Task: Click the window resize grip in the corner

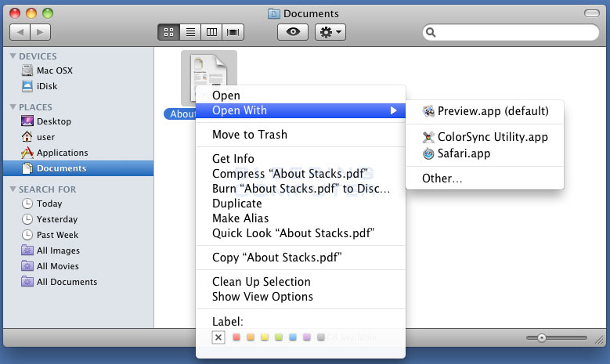Action: click(x=600, y=341)
